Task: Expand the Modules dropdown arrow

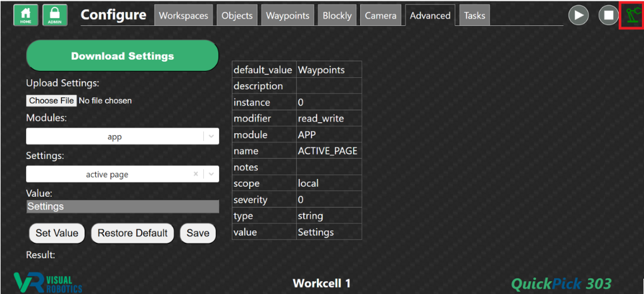Action: point(211,136)
